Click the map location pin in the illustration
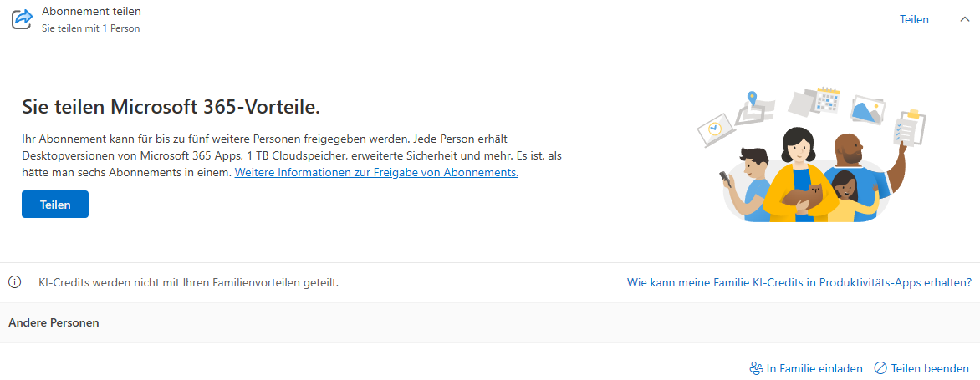 [753, 98]
